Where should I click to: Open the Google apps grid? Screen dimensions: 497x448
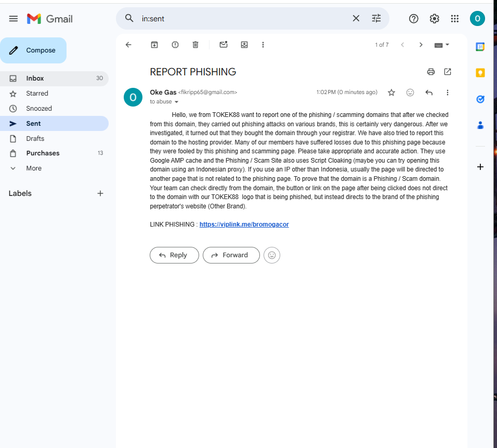455,19
